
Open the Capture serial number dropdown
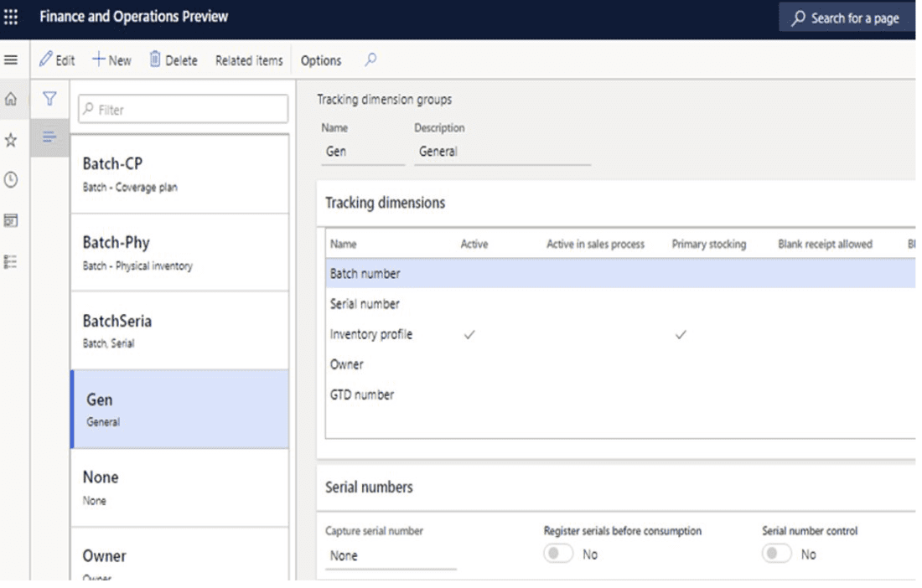(377, 557)
